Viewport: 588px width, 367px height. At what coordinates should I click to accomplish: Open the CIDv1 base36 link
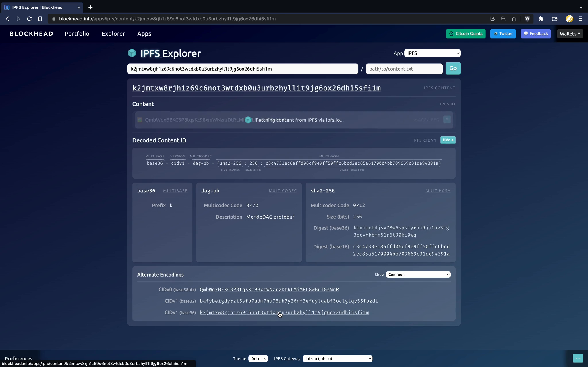point(285,312)
